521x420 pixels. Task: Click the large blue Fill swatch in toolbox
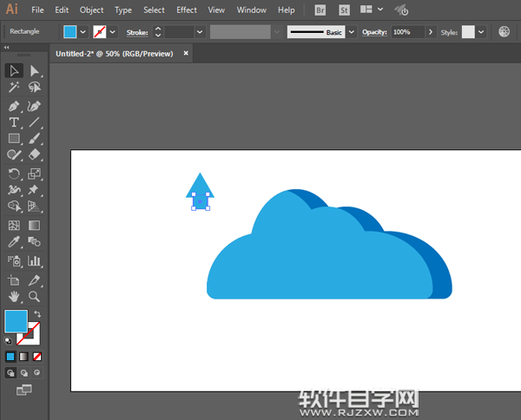(16, 321)
